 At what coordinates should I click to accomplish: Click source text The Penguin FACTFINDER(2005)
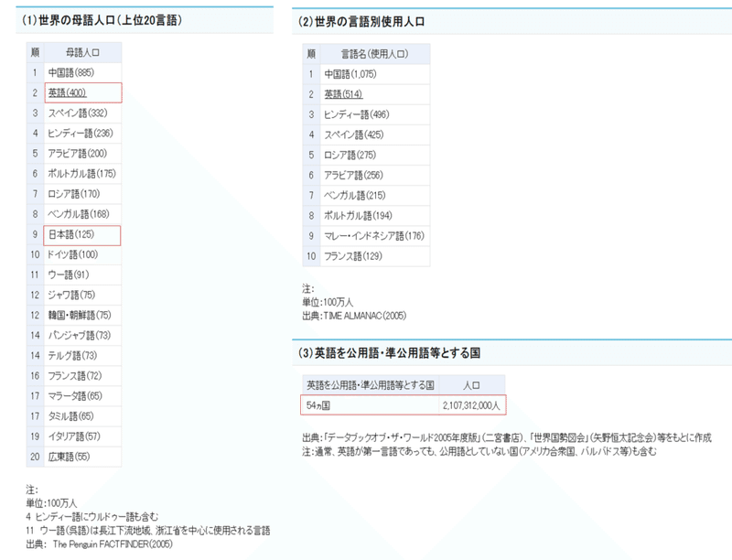click(x=113, y=544)
